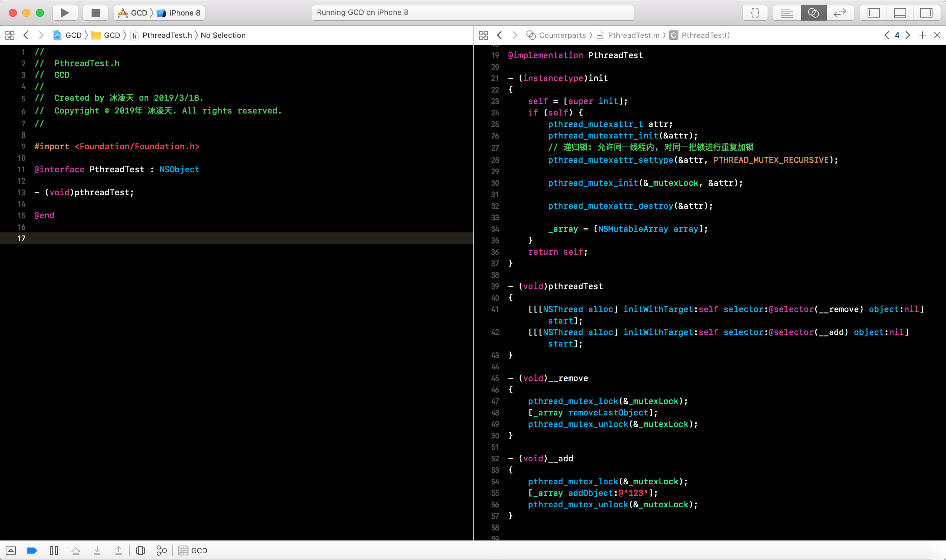Click pthread_mutex_init call
This screenshot has height=560, width=946.
click(646, 183)
